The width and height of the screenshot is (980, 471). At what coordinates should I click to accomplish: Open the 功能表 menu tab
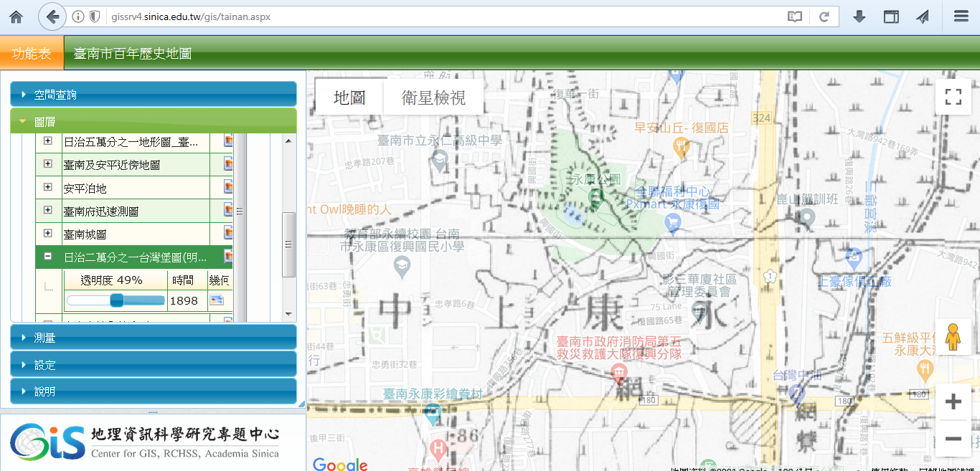click(x=32, y=54)
